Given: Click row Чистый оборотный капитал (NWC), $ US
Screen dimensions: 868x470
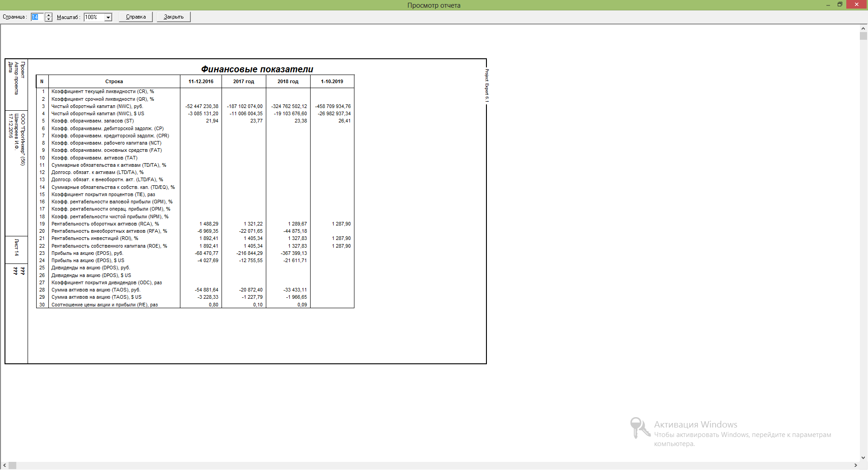Looking at the screenshot, I should pos(195,113).
